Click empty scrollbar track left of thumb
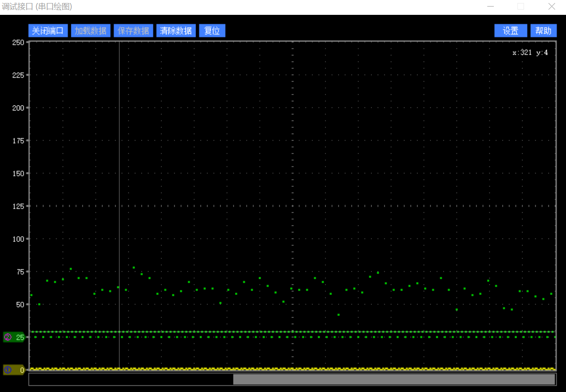Viewport: 566px width, 392px height. (131, 379)
